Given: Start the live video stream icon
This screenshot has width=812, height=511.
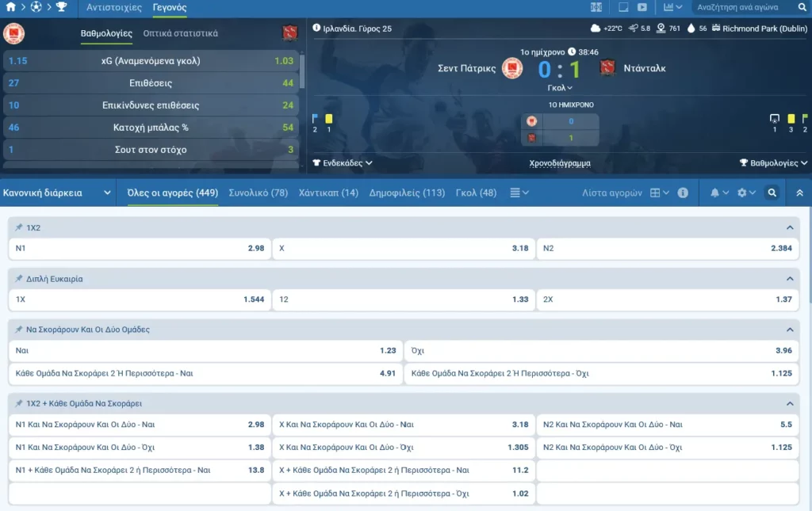Looking at the screenshot, I should (x=642, y=7).
